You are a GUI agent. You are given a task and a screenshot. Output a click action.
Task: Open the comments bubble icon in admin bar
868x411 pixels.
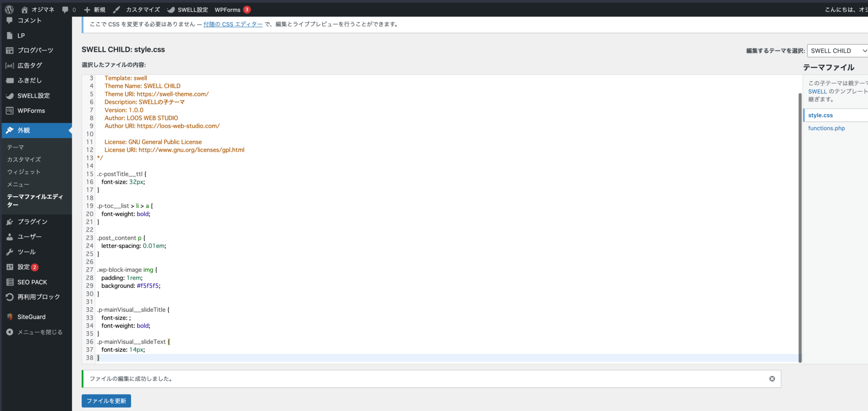(65, 9)
